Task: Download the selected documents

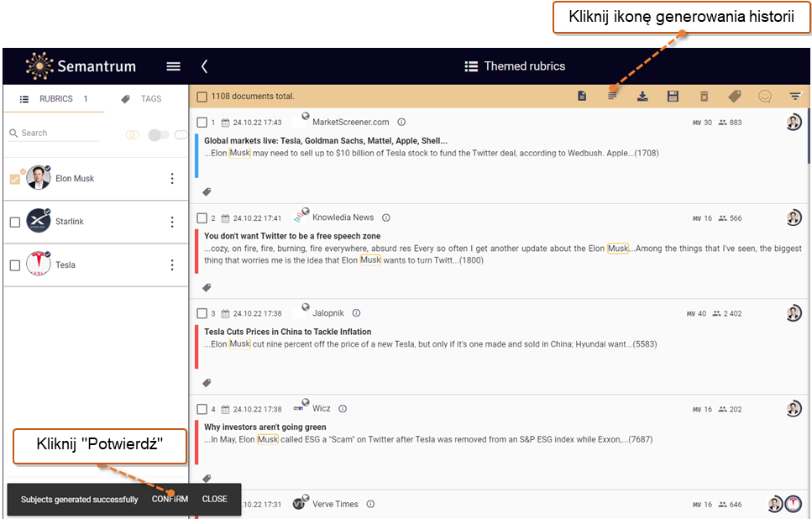Action: coord(642,97)
